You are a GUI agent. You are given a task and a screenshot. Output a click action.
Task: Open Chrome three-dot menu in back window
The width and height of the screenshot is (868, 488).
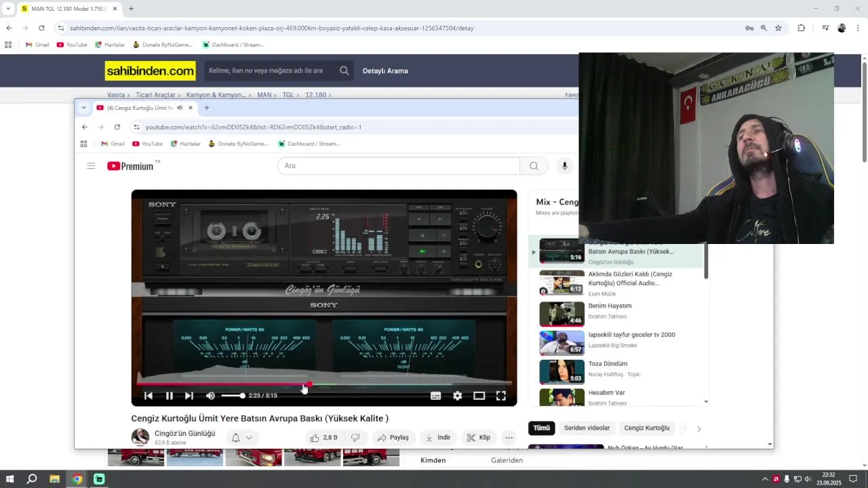[859, 28]
